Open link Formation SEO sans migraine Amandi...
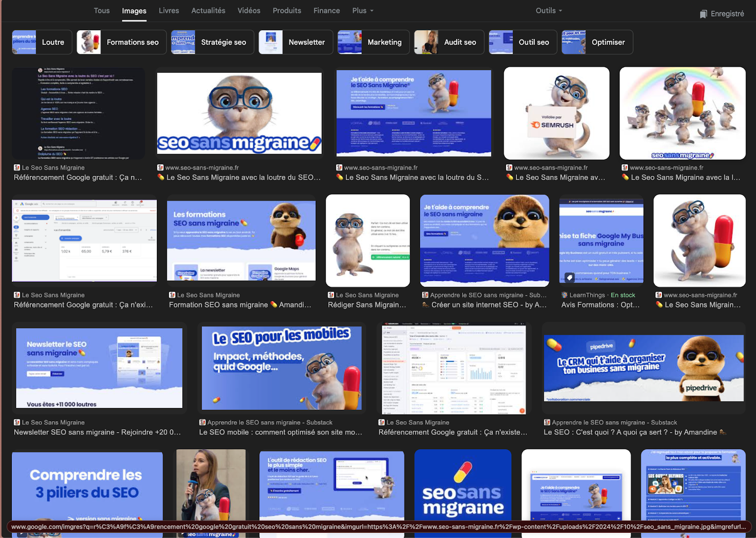 [240, 305]
